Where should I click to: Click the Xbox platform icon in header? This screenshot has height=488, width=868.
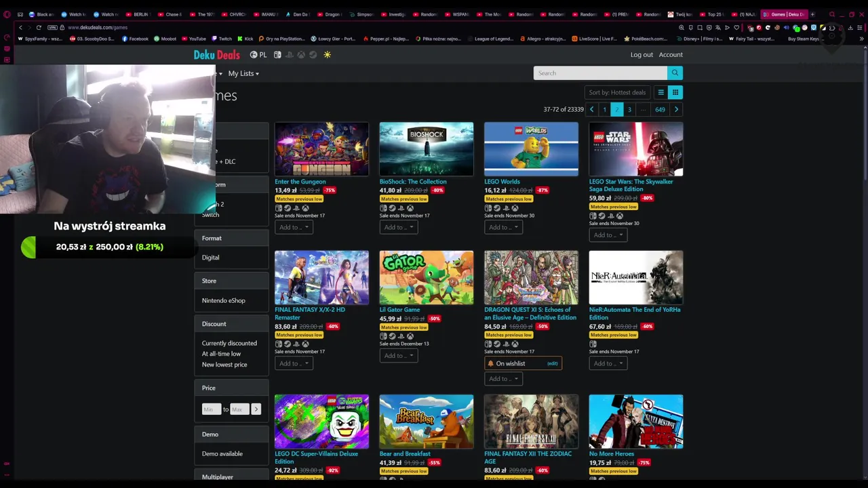coord(302,55)
